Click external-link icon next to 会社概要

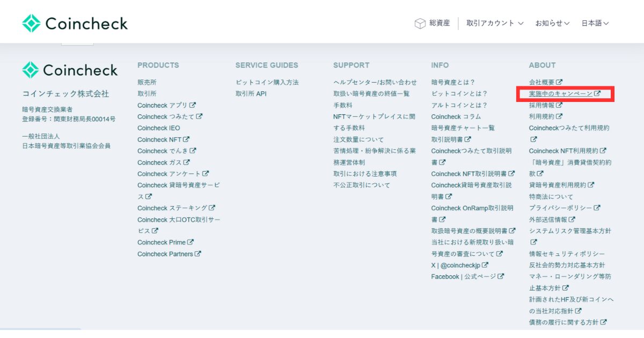(559, 82)
